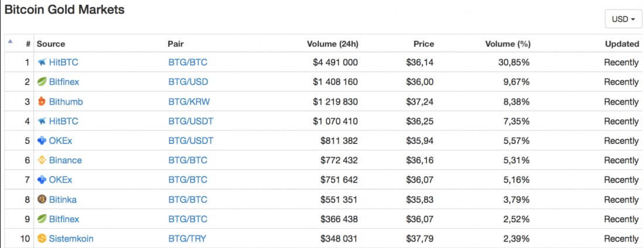Click the Bitfinex leaf icon in row 2
The width and height of the screenshot is (644, 248).
[42, 82]
